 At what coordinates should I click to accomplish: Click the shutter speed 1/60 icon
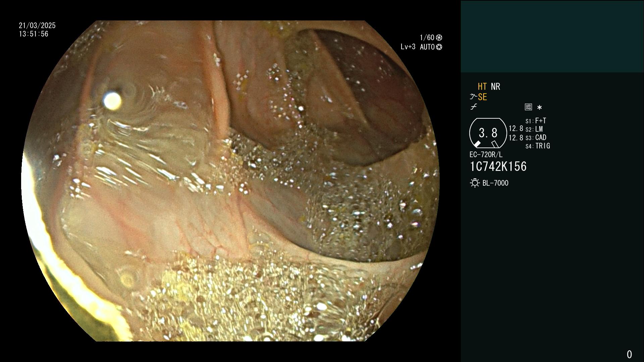(439, 38)
